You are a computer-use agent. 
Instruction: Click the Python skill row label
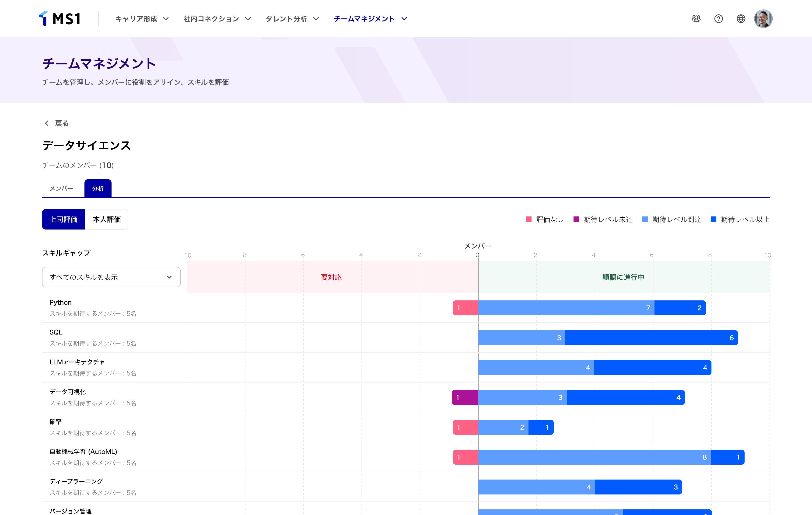click(x=61, y=302)
